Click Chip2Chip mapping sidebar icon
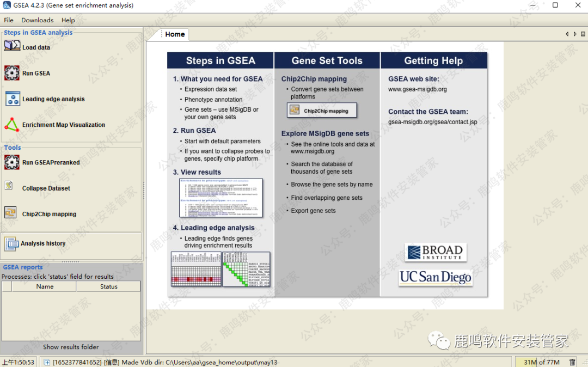 tap(10, 212)
